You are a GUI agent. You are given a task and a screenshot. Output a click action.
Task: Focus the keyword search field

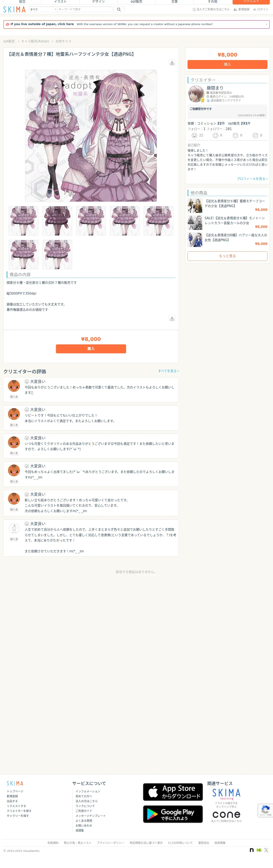pyautogui.click(x=84, y=9)
